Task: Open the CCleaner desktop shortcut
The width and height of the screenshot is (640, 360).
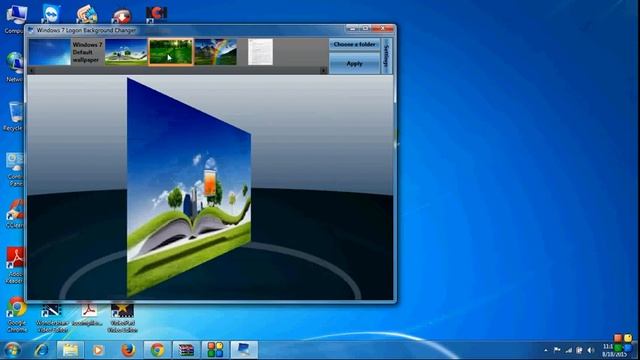Action: (x=16, y=214)
